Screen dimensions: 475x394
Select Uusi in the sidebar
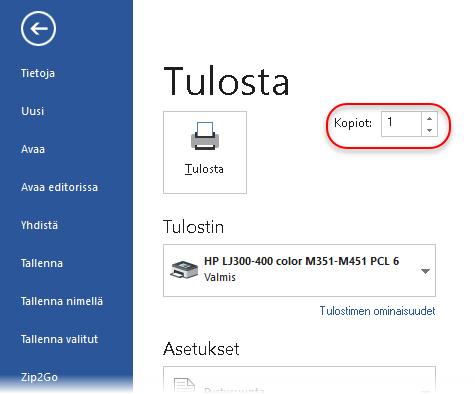(32, 111)
